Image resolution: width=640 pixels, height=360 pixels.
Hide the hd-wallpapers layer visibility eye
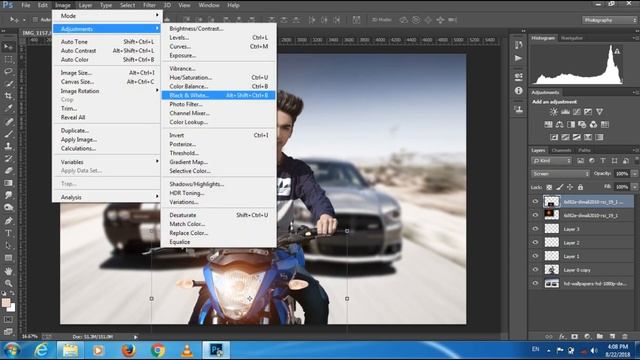535,283
